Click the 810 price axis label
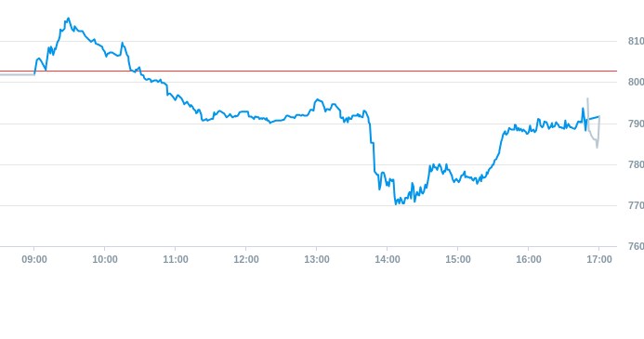Image resolution: width=644 pixels, height=339 pixels. [x=636, y=41]
